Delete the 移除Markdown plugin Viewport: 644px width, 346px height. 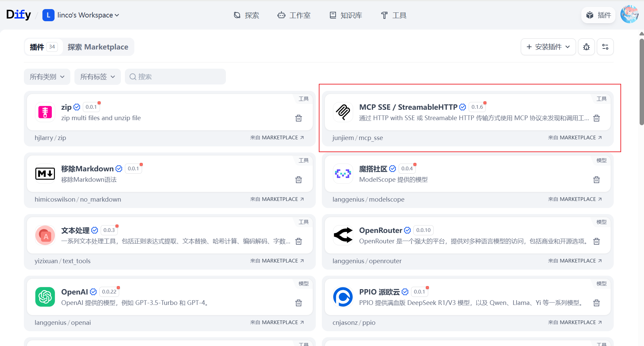tap(299, 180)
